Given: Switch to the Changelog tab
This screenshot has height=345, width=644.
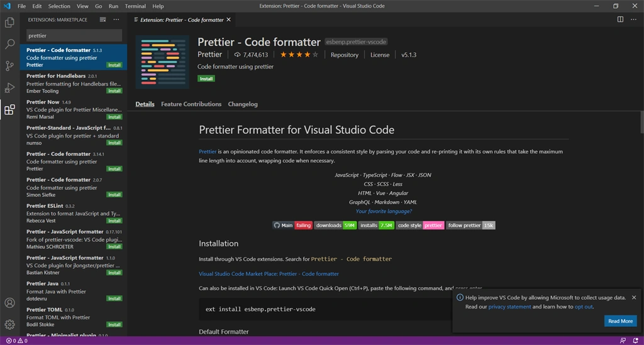Looking at the screenshot, I should 243,104.
